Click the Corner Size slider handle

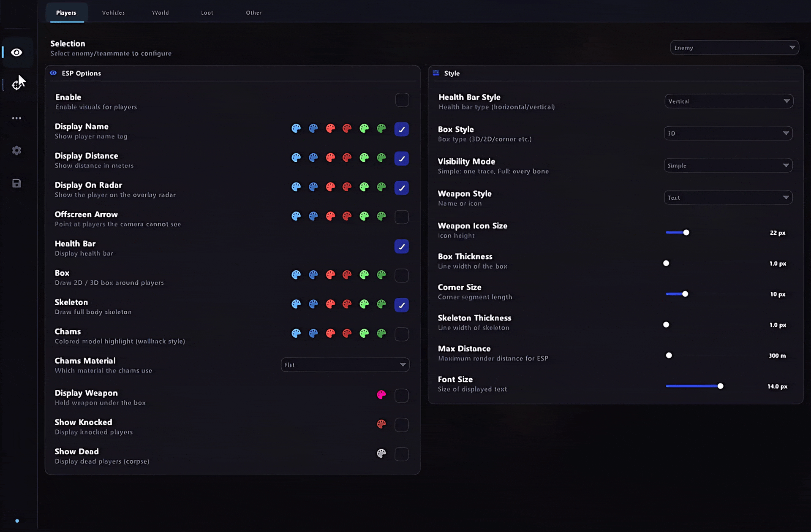(x=685, y=294)
